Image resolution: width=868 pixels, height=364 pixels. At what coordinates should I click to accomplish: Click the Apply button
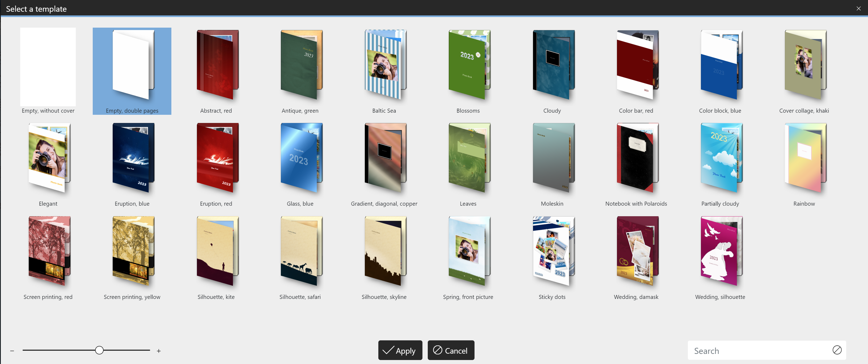pyautogui.click(x=400, y=350)
